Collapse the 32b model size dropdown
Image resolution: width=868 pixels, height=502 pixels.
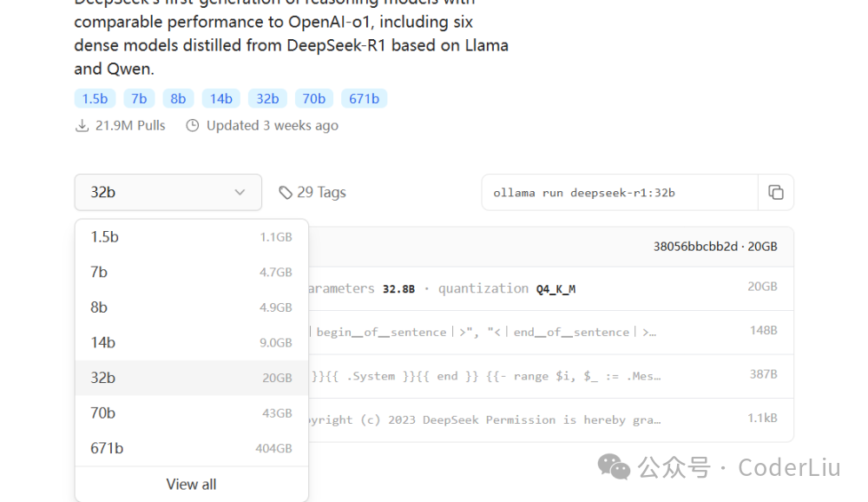coord(168,192)
